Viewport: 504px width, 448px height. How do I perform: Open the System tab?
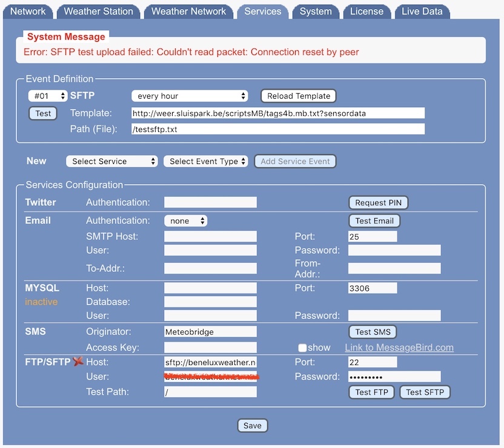pyautogui.click(x=316, y=12)
